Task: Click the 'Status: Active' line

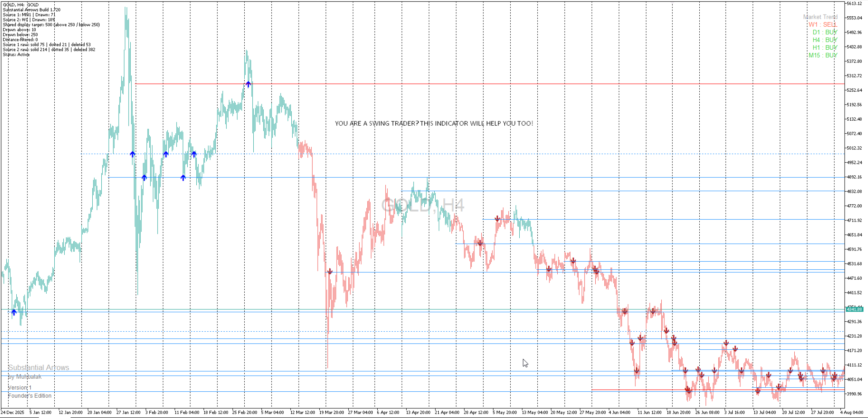Action: (16, 54)
